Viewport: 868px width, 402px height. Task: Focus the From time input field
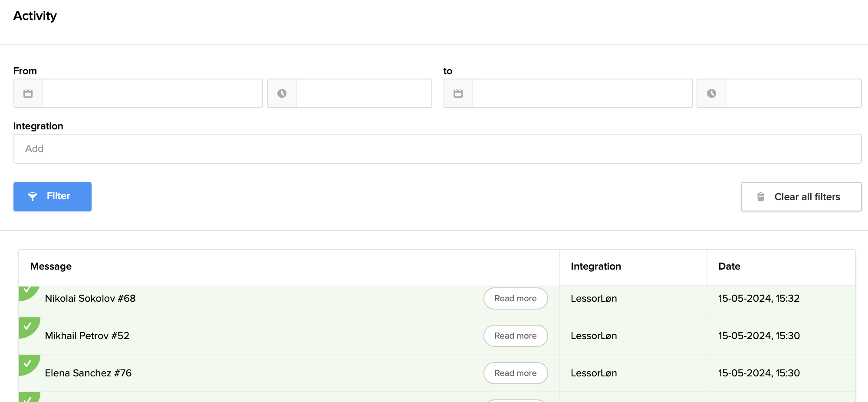pos(364,93)
